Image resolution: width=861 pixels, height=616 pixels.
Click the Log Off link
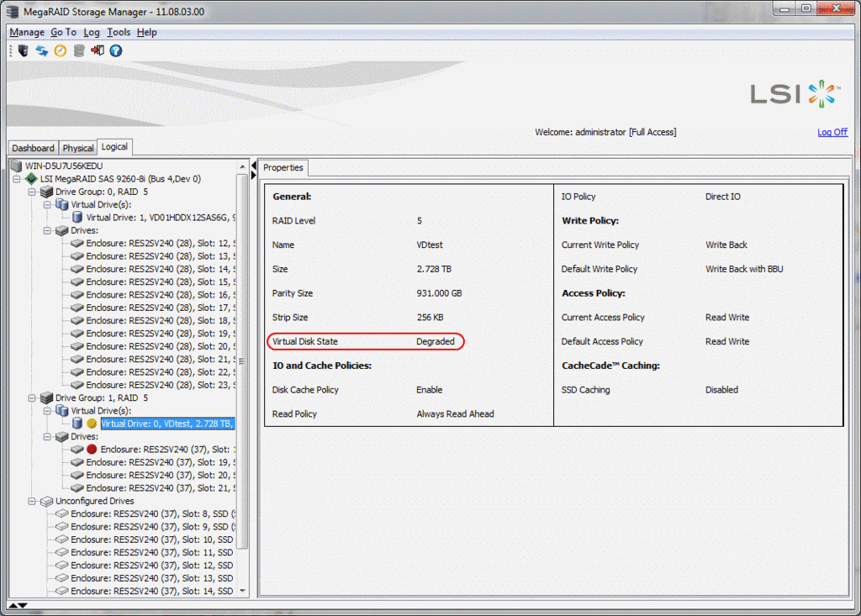click(832, 132)
